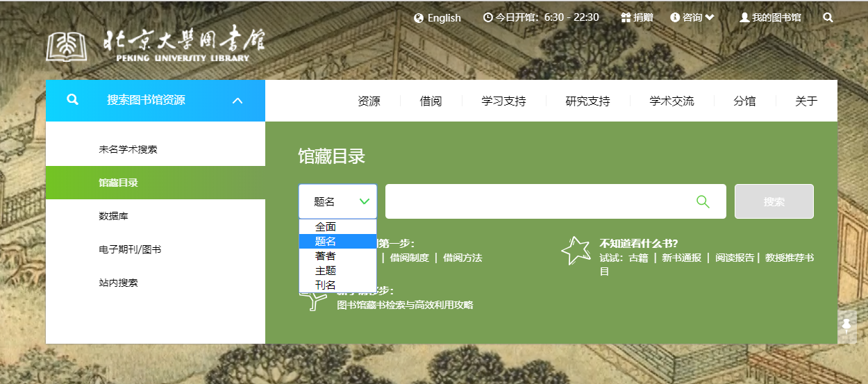Choose 刊名 from the dropdown list

(x=337, y=285)
